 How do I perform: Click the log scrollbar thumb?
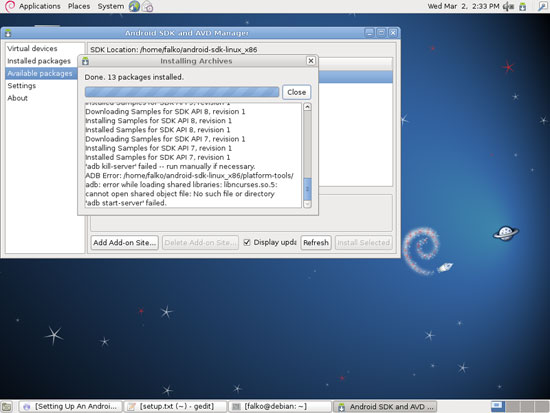pyautogui.click(x=307, y=189)
